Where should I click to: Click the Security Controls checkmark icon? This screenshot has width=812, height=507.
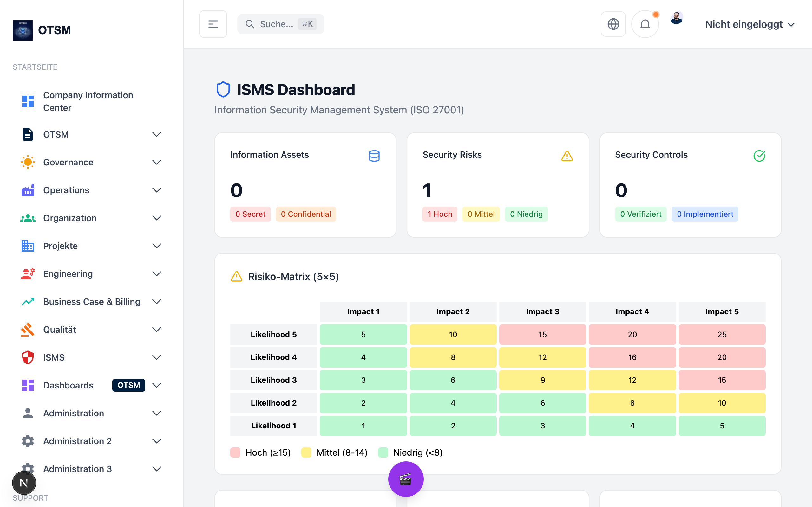(759, 156)
